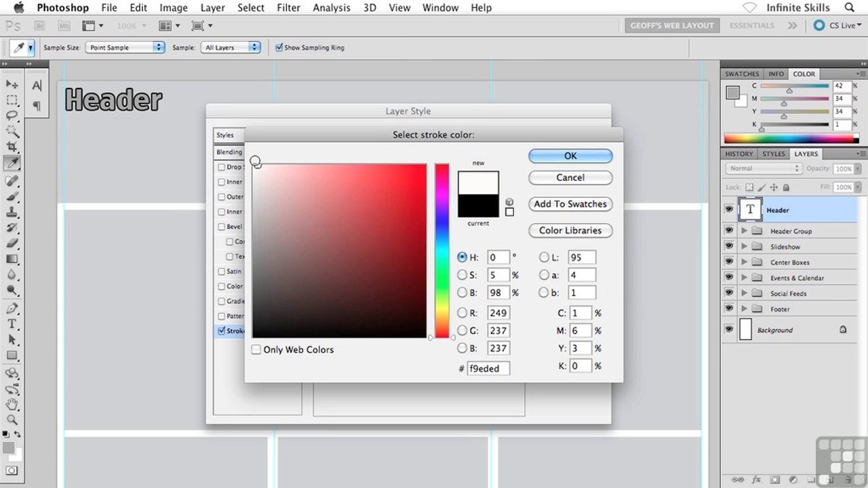The width and height of the screenshot is (868, 488).
Task: Click the vertical hue slider
Action: [442, 251]
